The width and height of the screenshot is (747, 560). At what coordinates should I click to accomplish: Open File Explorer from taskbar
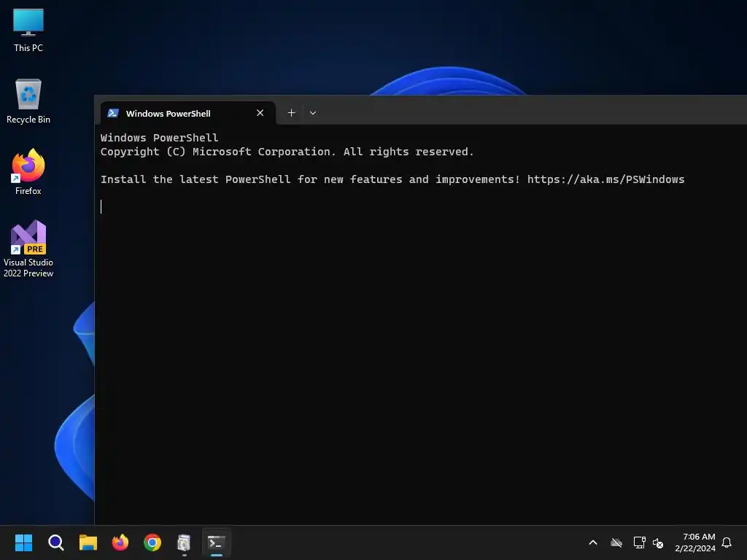click(x=88, y=542)
